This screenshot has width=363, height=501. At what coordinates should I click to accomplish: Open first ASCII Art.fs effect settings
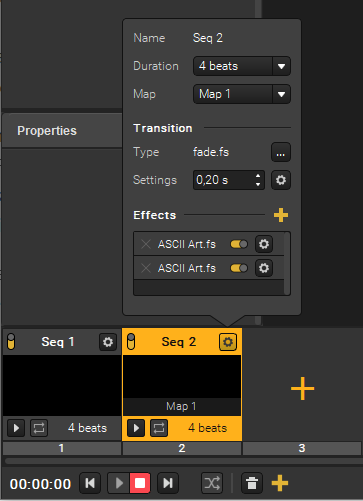tap(264, 244)
